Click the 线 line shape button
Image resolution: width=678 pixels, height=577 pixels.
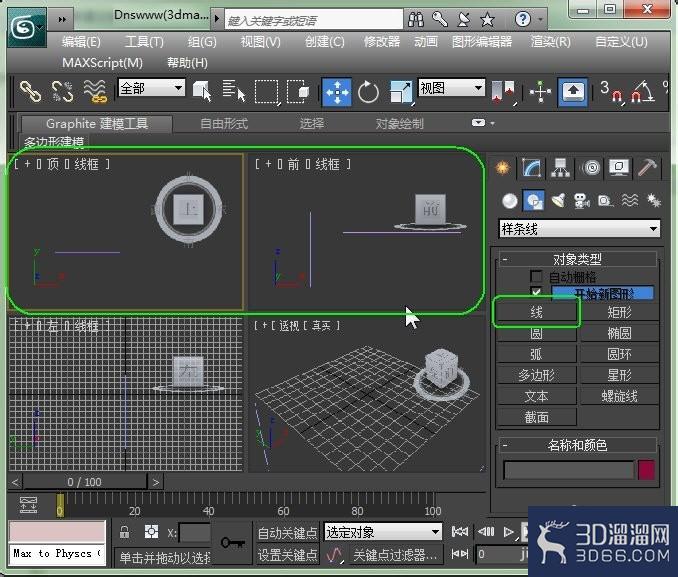pyautogui.click(x=536, y=312)
